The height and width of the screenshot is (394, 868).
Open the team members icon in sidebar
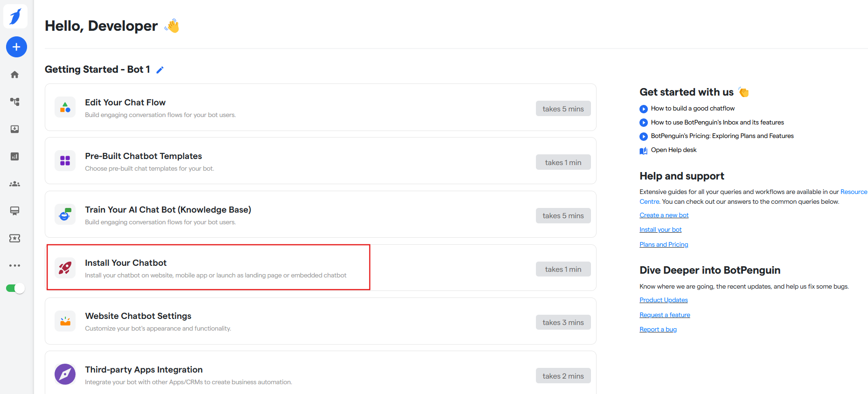[x=15, y=184]
